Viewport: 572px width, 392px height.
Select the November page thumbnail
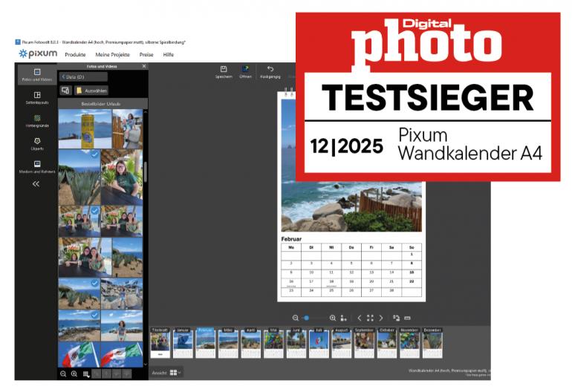pyautogui.click(x=409, y=343)
